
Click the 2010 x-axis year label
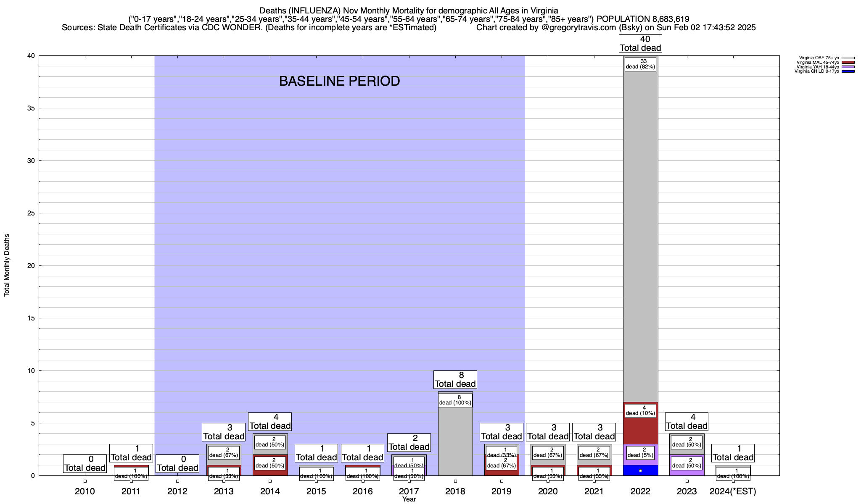click(x=85, y=491)
